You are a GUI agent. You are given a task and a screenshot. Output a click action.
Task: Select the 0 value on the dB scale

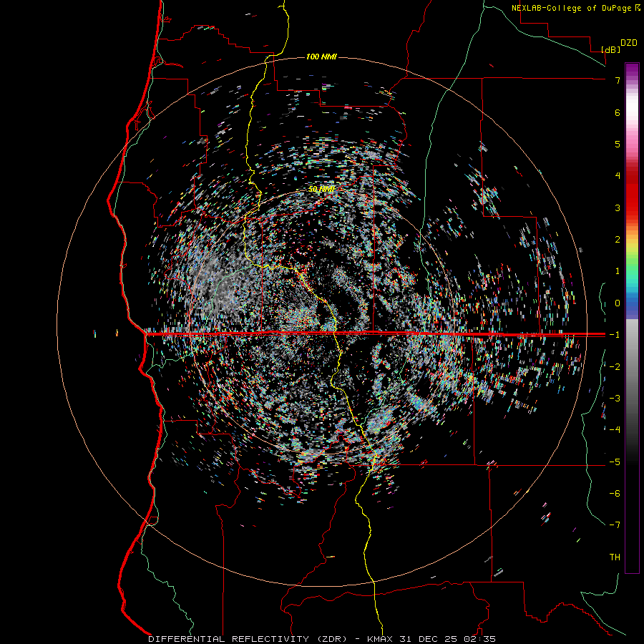pos(618,303)
